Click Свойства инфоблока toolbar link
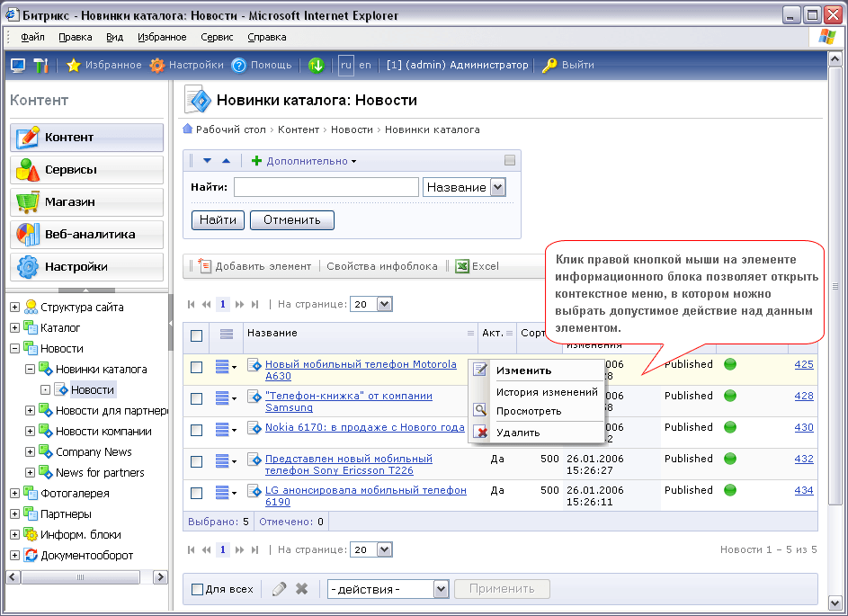The width and height of the screenshot is (848, 616). pyautogui.click(x=382, y=266)
